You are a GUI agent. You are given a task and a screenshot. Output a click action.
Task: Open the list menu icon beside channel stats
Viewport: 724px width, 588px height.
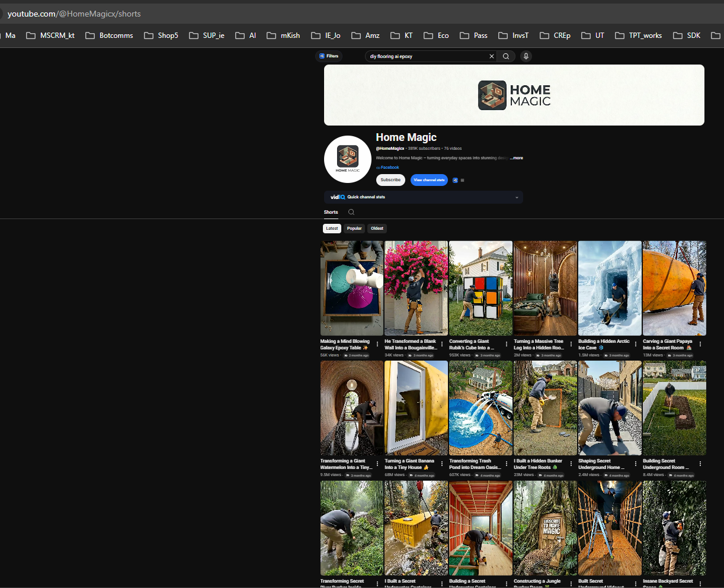[462, 180]
